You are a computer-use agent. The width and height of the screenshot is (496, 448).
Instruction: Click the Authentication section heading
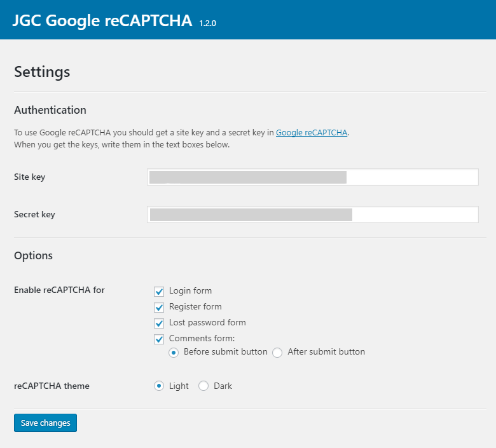pyautogui.click(x=50, y=110)
